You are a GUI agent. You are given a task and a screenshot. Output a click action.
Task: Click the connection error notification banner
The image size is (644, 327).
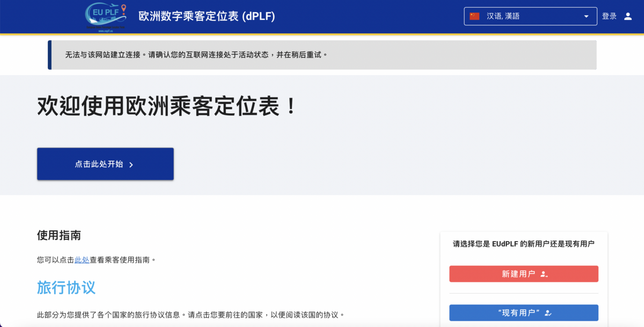(x=322, y=55)
